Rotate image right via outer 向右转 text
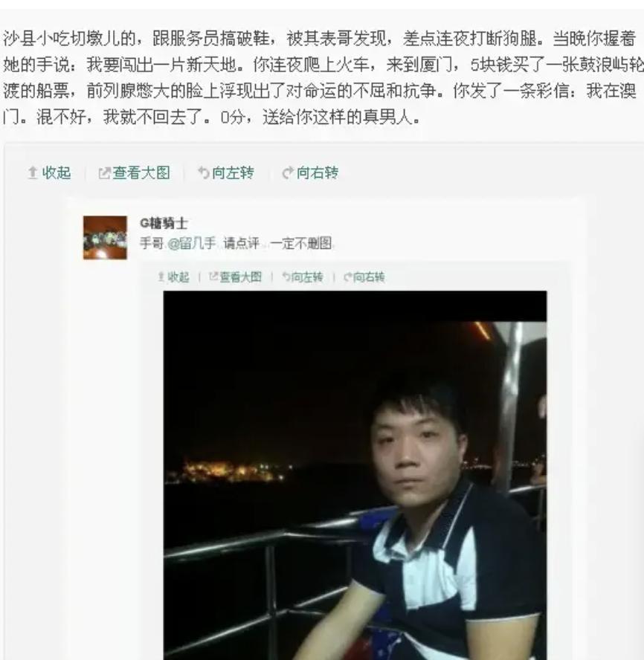Screen dimensions: 644x660 click(x=317, y=172)
